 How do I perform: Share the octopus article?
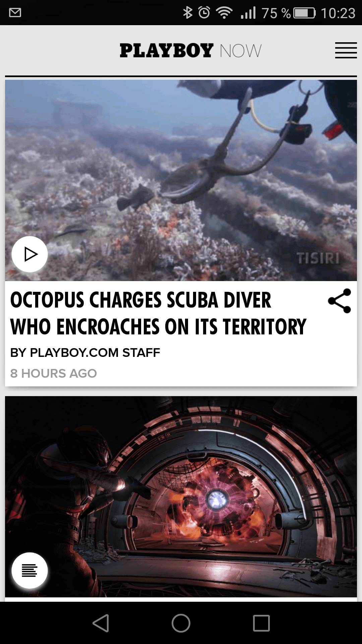340,301
